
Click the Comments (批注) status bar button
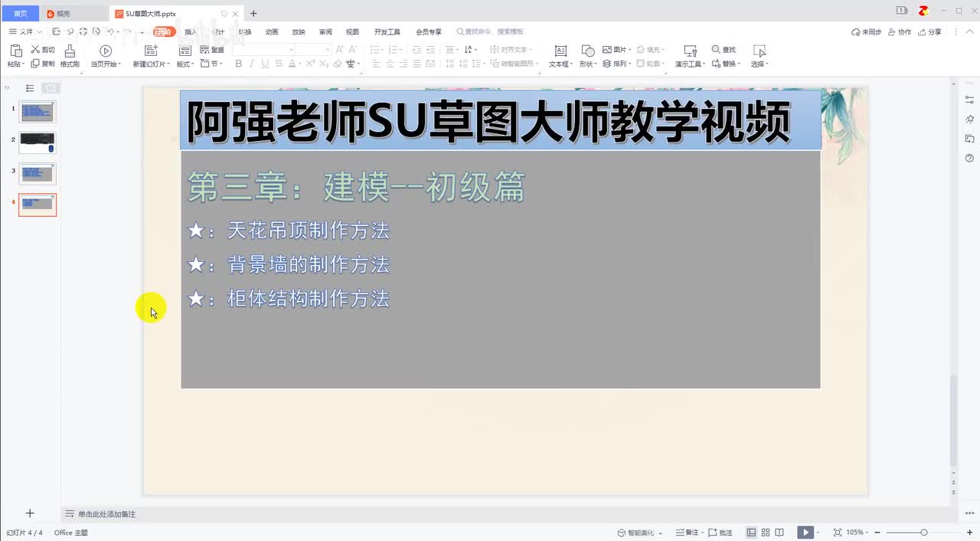(720, 533)
